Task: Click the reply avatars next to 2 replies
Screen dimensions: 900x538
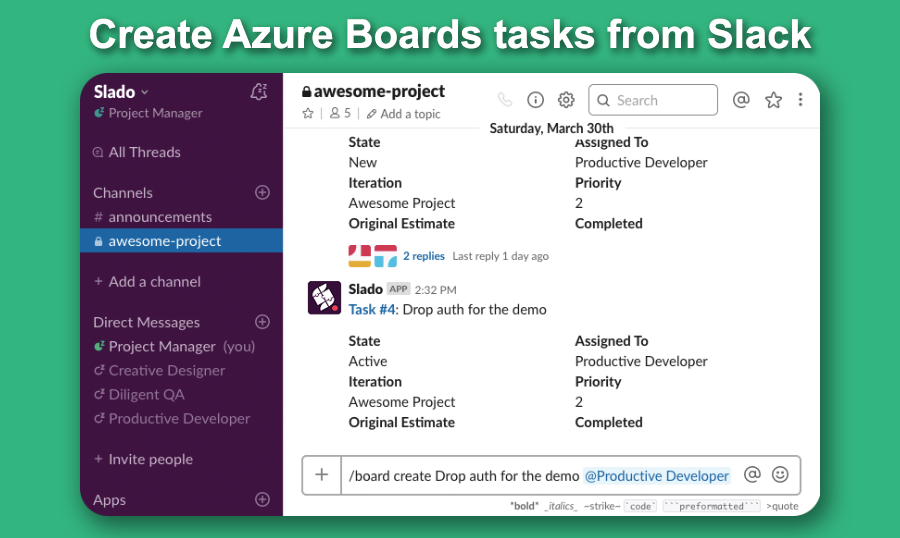Action: 373,256
